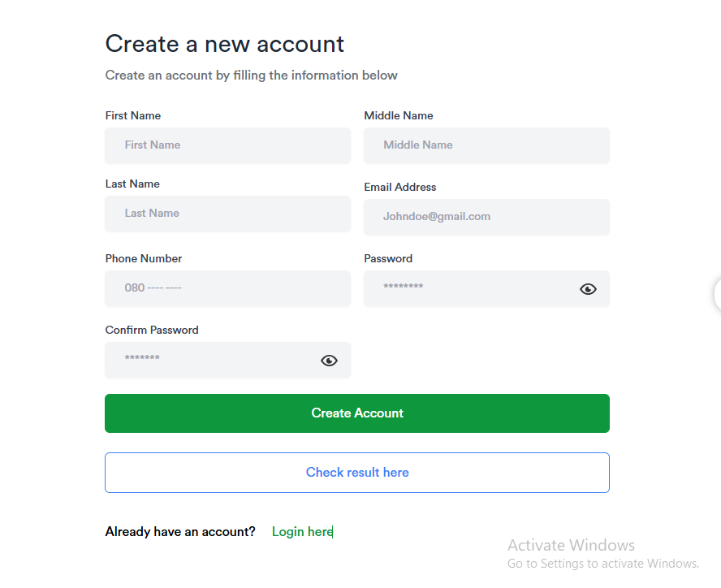Screen dimensions: 721x588
Task: Click the "Phone Number" label text
Action: (x=144, y=259)
